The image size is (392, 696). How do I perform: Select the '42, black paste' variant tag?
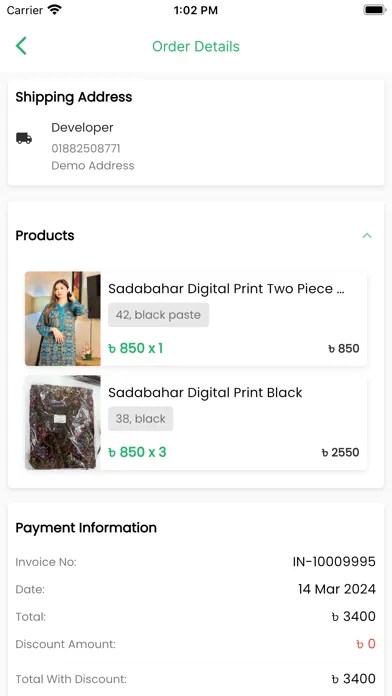pyautogui.click(x=158, y=315)
